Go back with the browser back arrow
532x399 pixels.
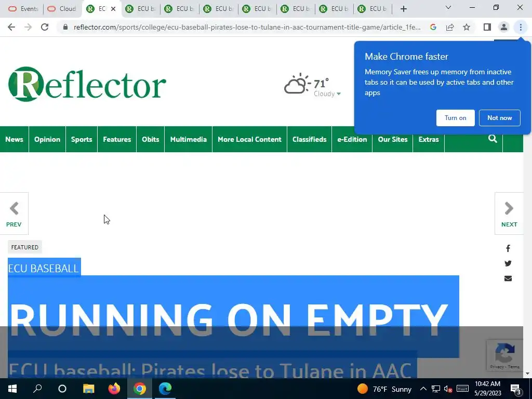11,27
